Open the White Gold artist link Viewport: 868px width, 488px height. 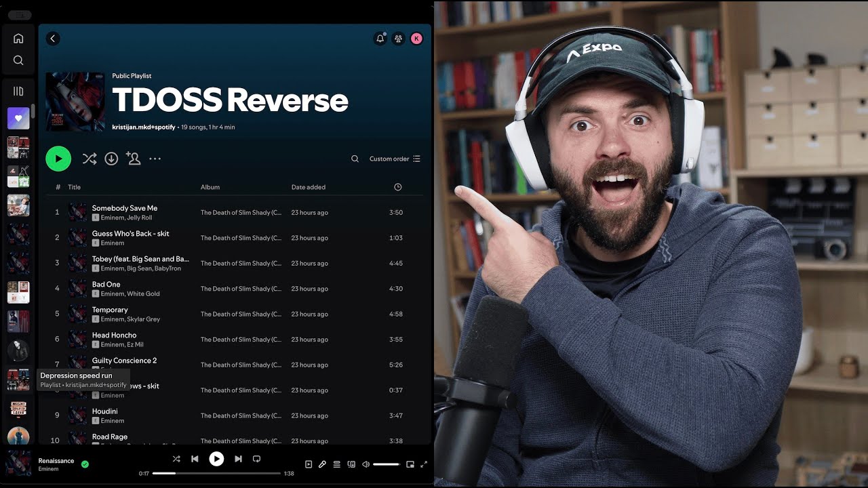point(143,293)
